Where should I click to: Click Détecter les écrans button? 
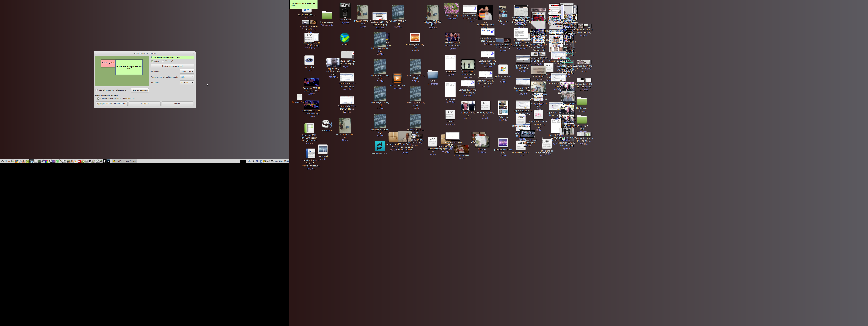[140, 90]
